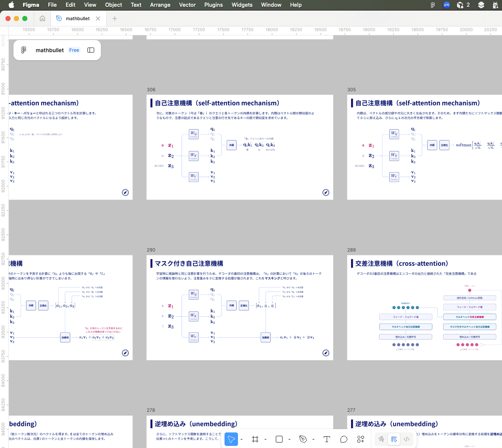Click the Free badge on the mathbullet widget

pyautogui.click(x=74, y=50)
